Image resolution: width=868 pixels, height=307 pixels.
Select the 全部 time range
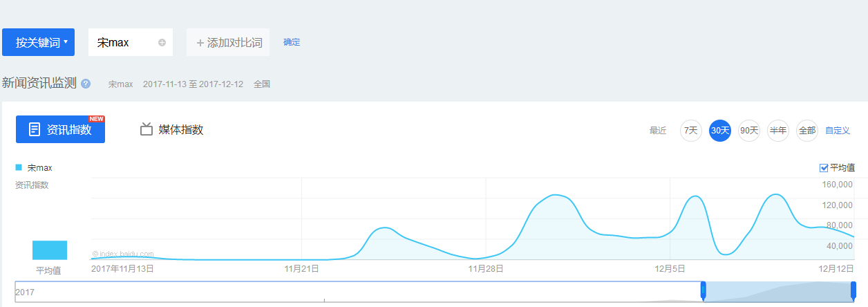(807, 130)
